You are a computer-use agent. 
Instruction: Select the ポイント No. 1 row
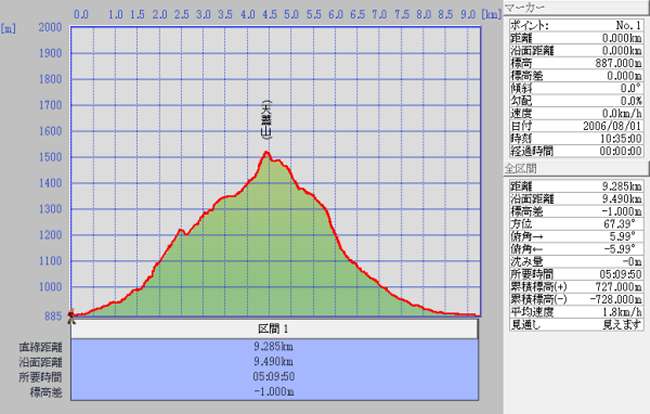coord(576,22)
